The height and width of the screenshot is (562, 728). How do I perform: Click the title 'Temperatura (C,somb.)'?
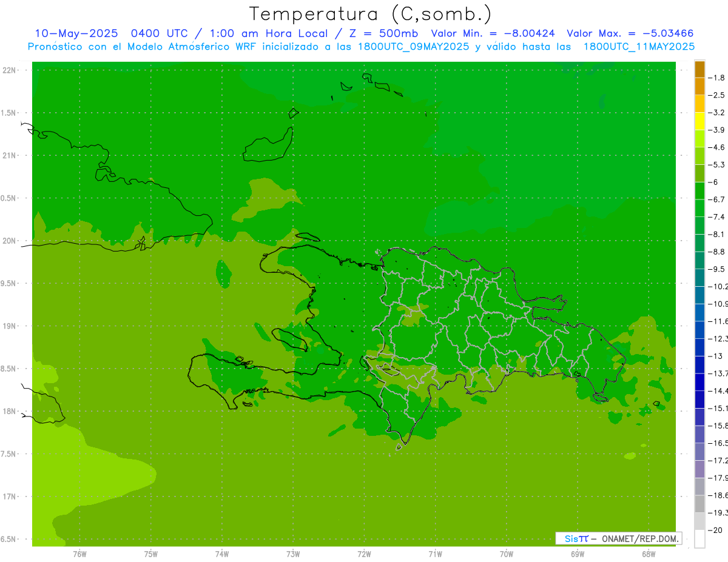371,13
